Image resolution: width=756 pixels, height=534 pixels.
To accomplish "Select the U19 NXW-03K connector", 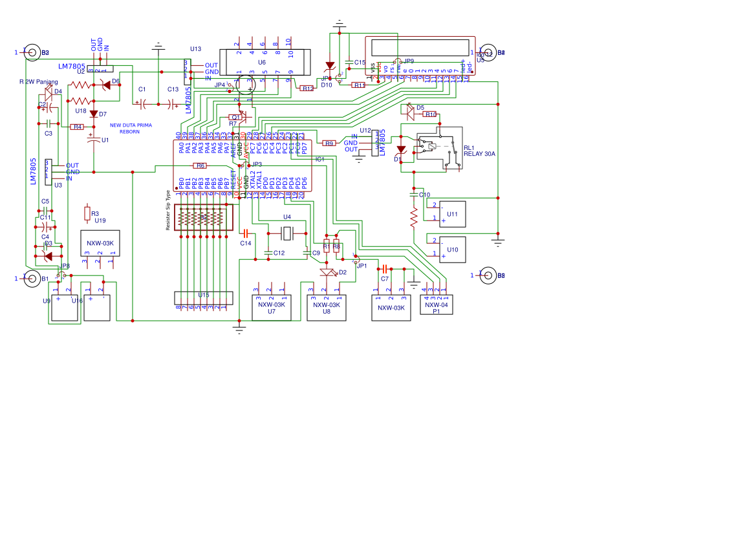I will pyautogui.click(x=100, y=243).
